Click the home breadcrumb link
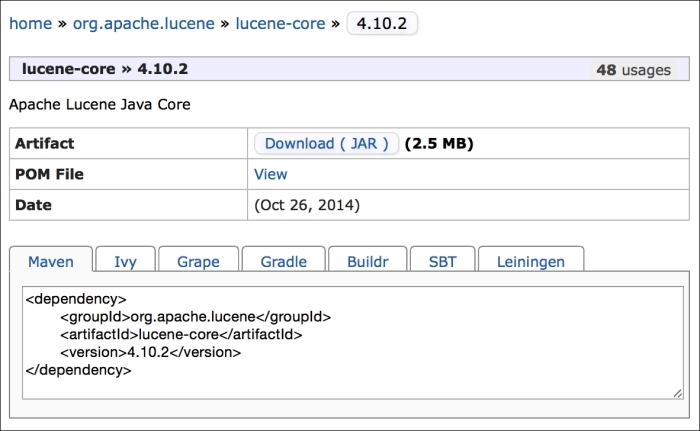The image size is (700, 431). coord(30,23)
